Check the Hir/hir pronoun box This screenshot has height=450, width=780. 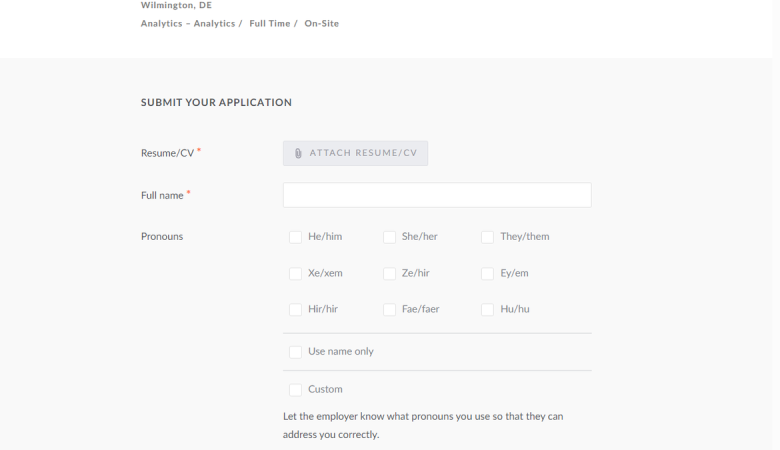point(295,310)
